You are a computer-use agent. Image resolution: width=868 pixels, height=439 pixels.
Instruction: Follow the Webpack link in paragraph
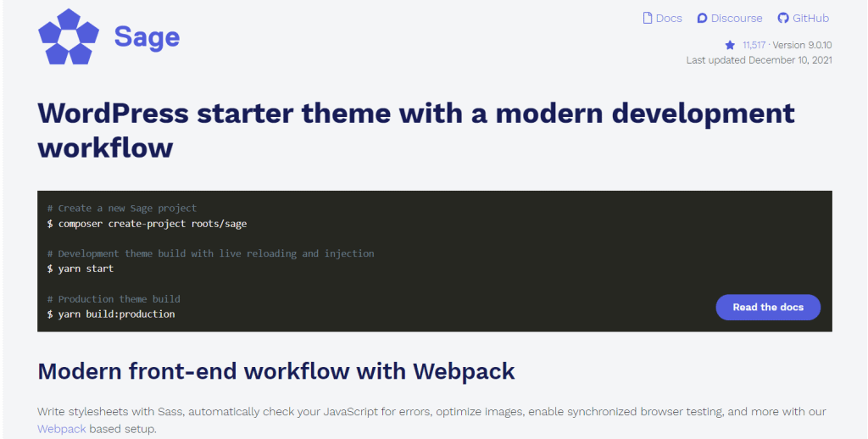[61, 429]
